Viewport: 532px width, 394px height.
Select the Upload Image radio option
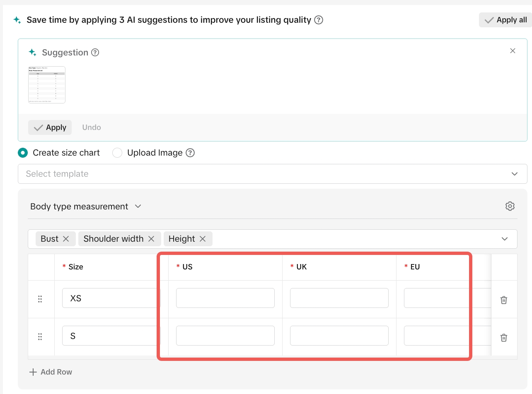tap(117, 153)
